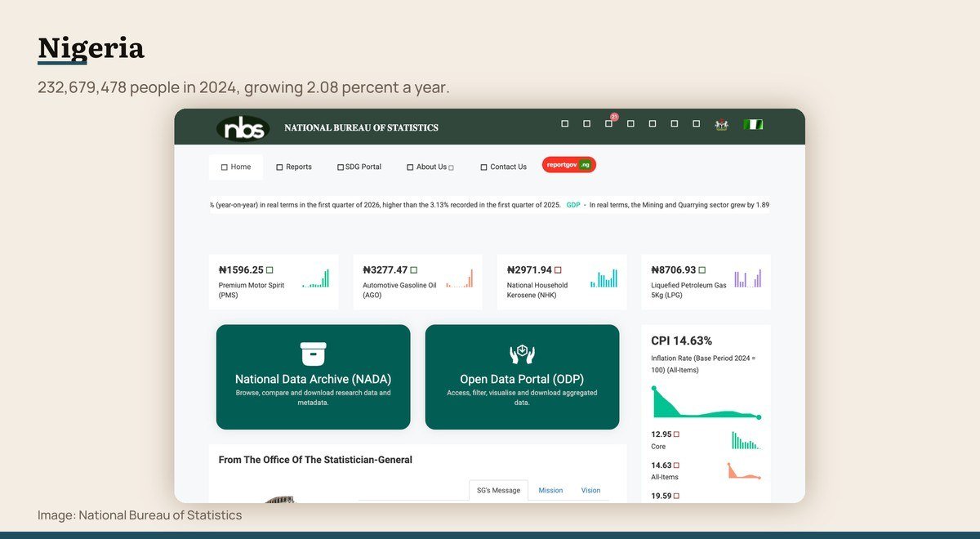
Task: Click the Automotive Gasoline Oil (AGO) label
Action: pos(399,290)
